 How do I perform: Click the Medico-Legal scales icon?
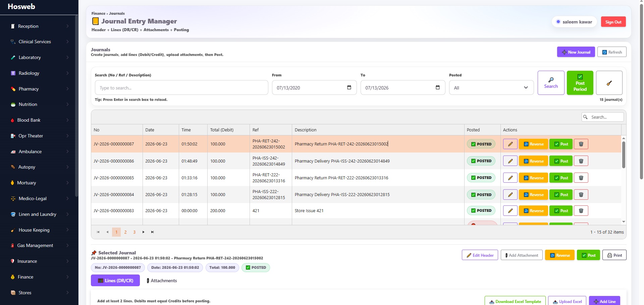tap(13, 199)
